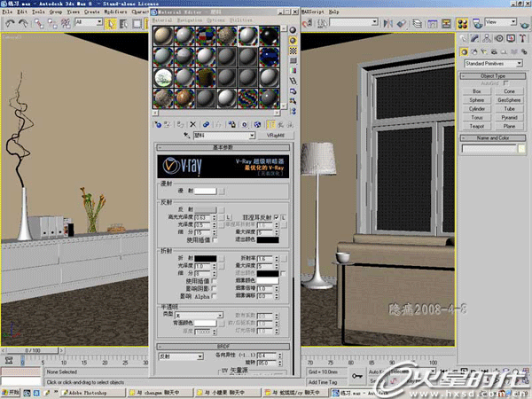
Task: Toggle affect shadows checkbox
Action: pyautogui.click(x=215, y=288)
